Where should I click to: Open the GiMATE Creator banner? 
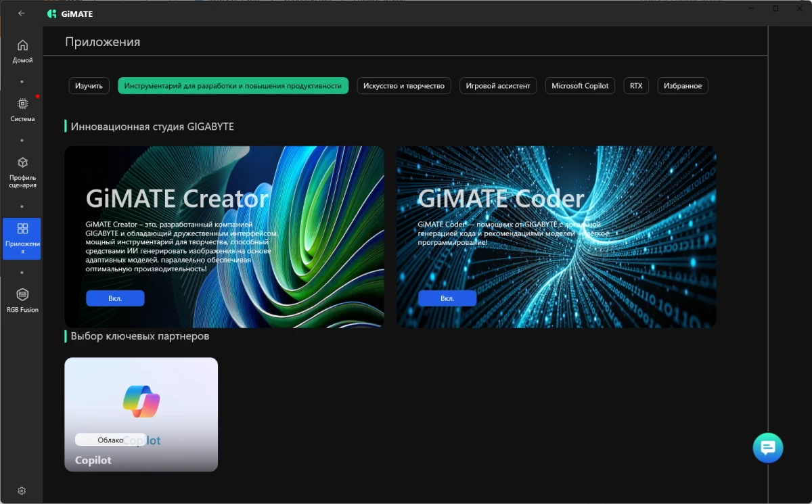tap(224, 237)
